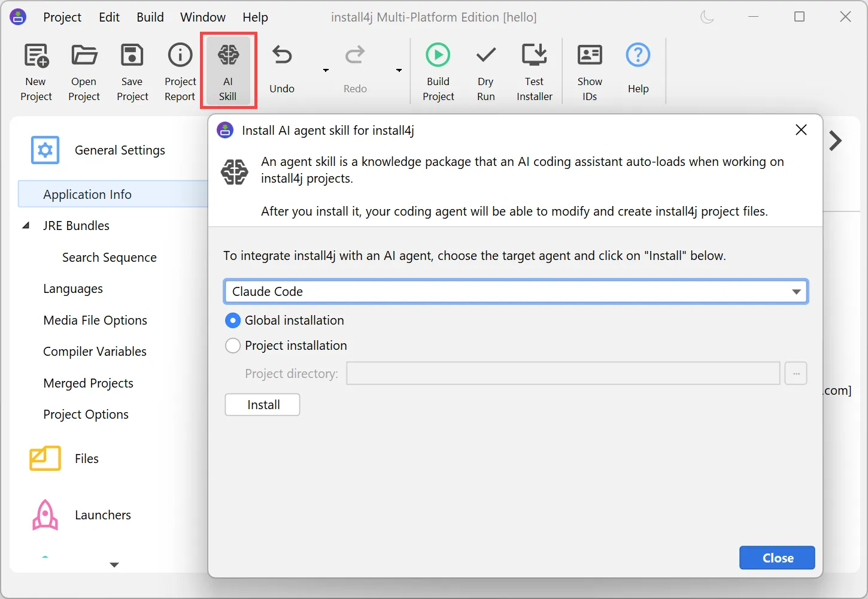
Task: Select Merged Projects in sidebar
Action: (x=88, y=383)
